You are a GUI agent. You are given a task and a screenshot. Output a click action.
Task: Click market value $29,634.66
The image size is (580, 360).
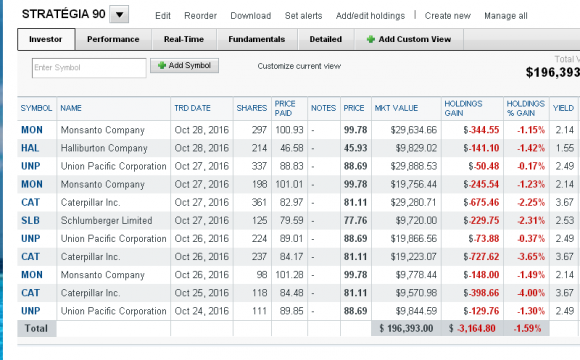coord(414,130)
